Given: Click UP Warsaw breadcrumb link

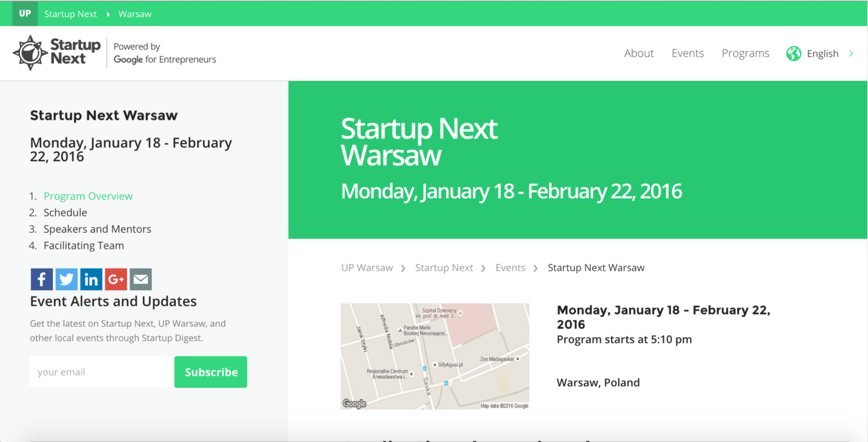Looking at the screenshot, I should point(367,268).
